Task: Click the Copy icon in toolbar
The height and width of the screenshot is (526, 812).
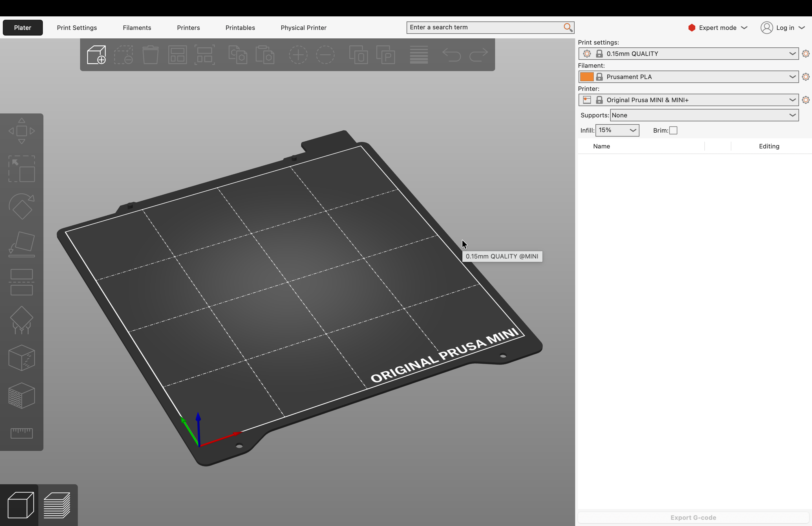Action: 237,55
